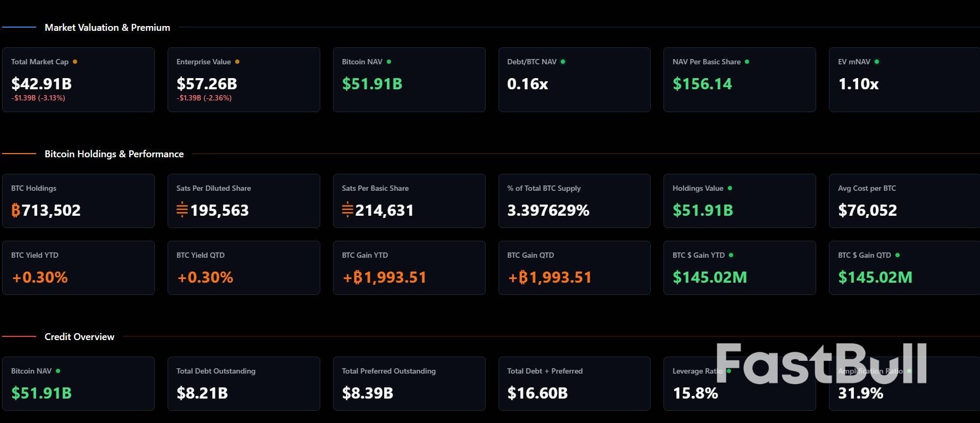Screen dimensions: 980x423
Task: Open the Avg Cost per BTC card
Action: [904, 201]
